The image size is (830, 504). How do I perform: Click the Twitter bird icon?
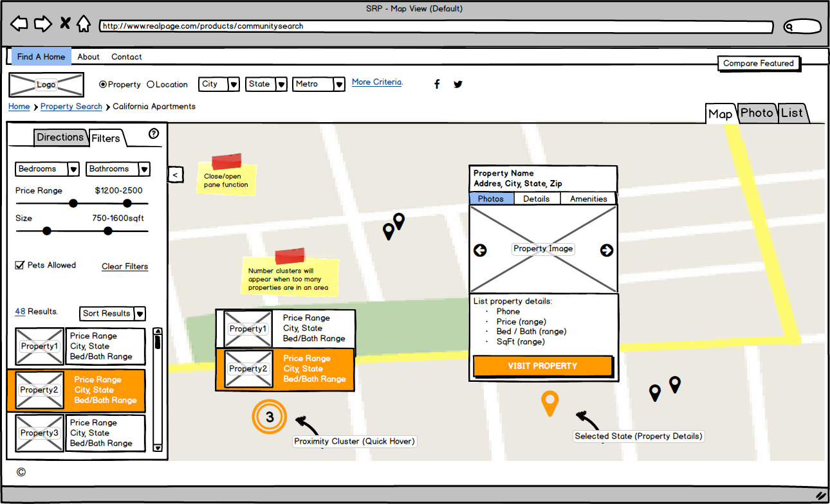[457, 84]
